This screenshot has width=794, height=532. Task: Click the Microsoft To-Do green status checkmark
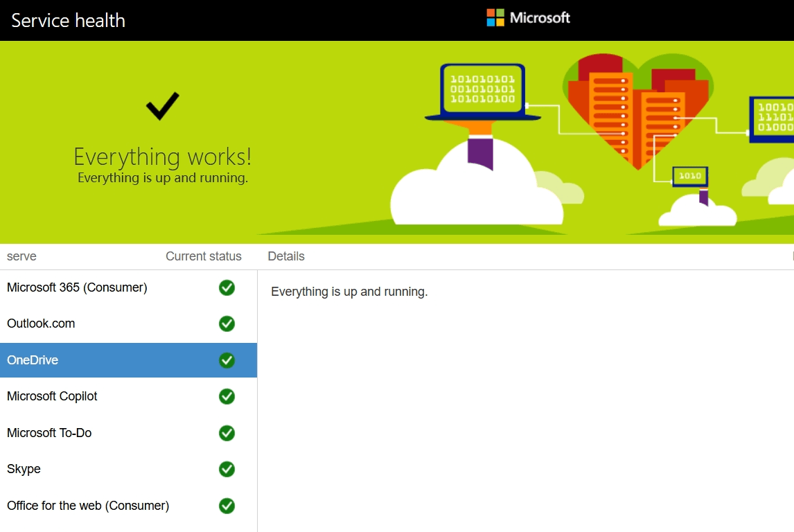(227, 433)
